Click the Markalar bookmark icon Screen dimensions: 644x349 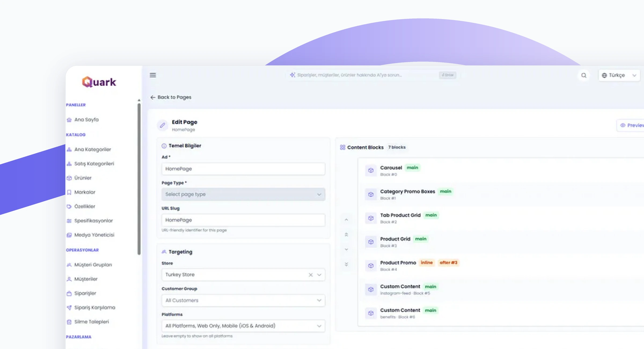click(x=69, y=192)
